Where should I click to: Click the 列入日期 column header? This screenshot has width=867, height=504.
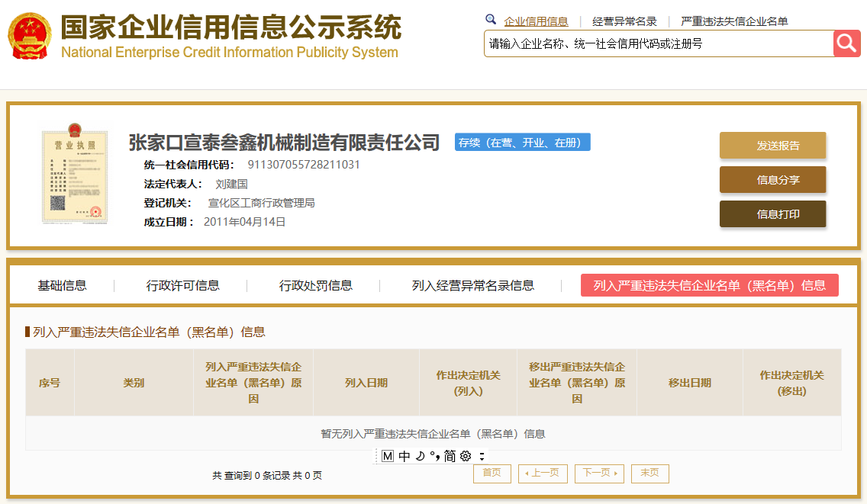[366, 383]
